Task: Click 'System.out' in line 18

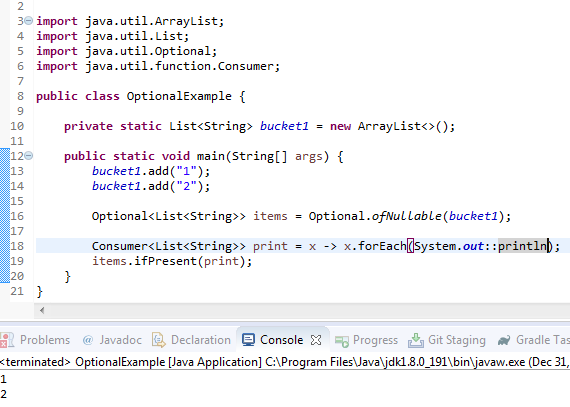Action: click(x=449, y=246)
